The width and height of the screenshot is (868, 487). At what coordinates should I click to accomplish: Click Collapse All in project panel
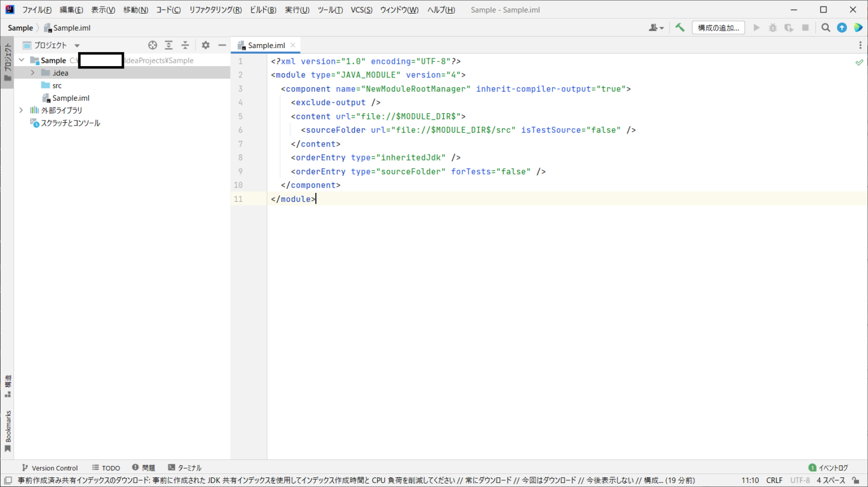[185, 45]
